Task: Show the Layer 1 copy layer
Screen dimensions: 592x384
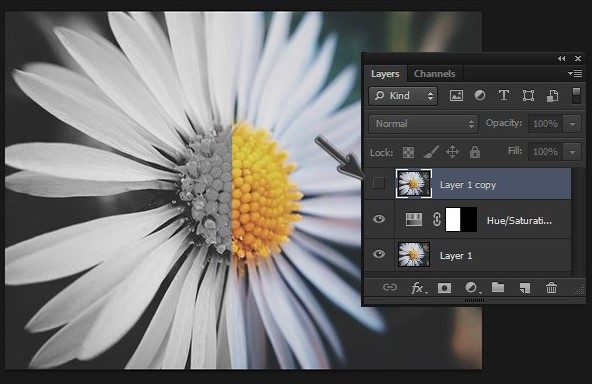Action: click(x=379, y=184)
